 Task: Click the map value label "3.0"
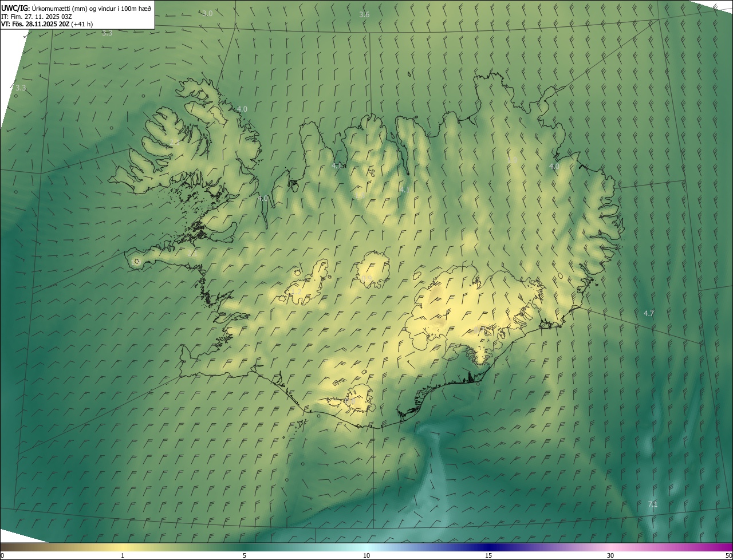(x=207, y=13)
